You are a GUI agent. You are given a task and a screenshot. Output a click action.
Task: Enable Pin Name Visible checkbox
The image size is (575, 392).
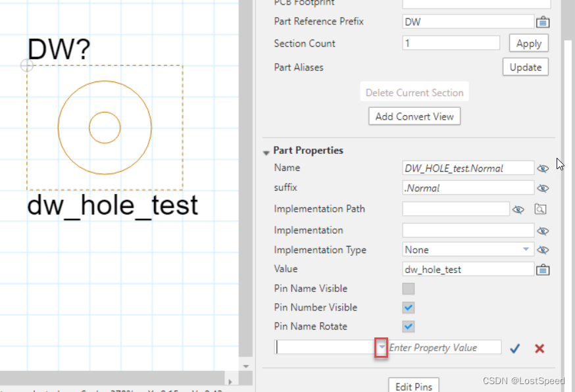pyautogui.click(x=409, y=289)
